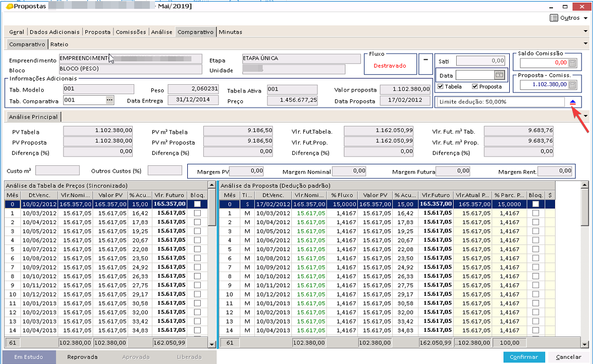Click the Outros list icon
Screen dimensions: 593x364
click(554, 18)
